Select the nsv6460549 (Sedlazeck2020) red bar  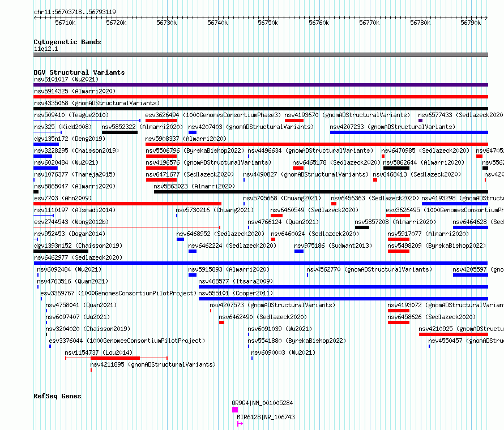tap(276, 216)
